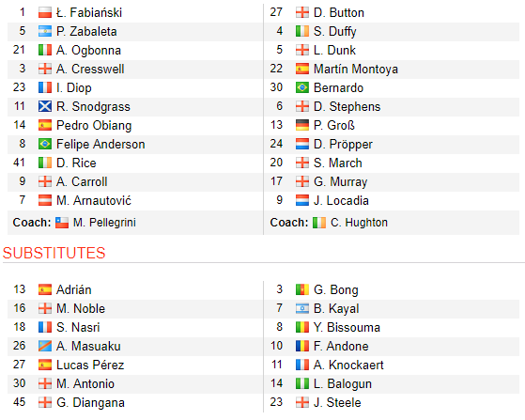The image size is (525, 420).
Task: Open substitute A. Knockaert's profile
Action: pos(348,365)
